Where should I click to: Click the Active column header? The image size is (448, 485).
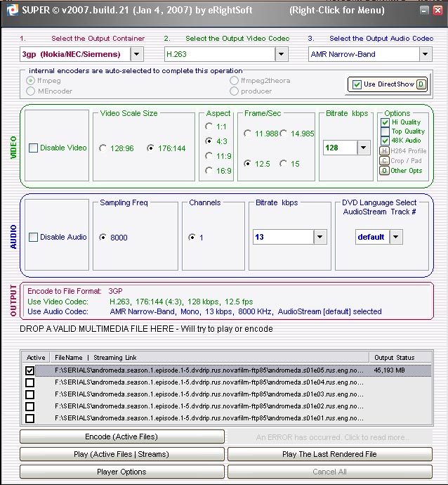[x=36, y=358]
